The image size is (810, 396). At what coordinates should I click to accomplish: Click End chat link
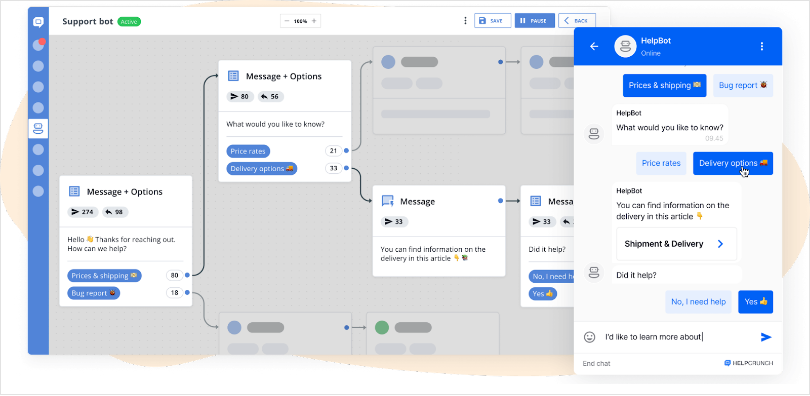(596, 363)
